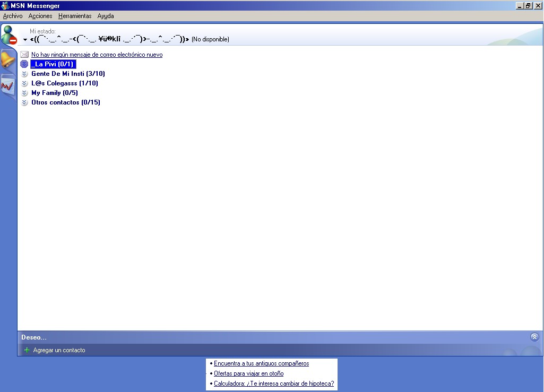
Task: Open the Ayuda menu
Action: tap(106, 16)
